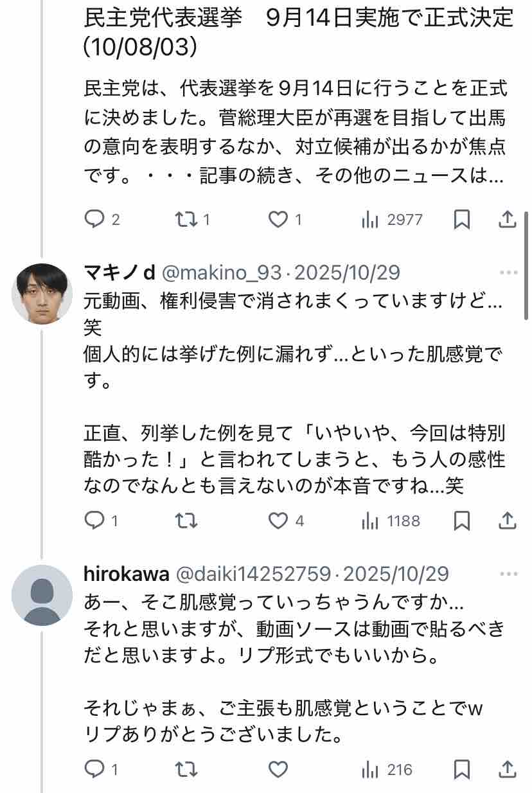The height and width of the screenshot is (793, 532).
Task: Open more options on hirokawa post
Action: click(x=508, y=574)
